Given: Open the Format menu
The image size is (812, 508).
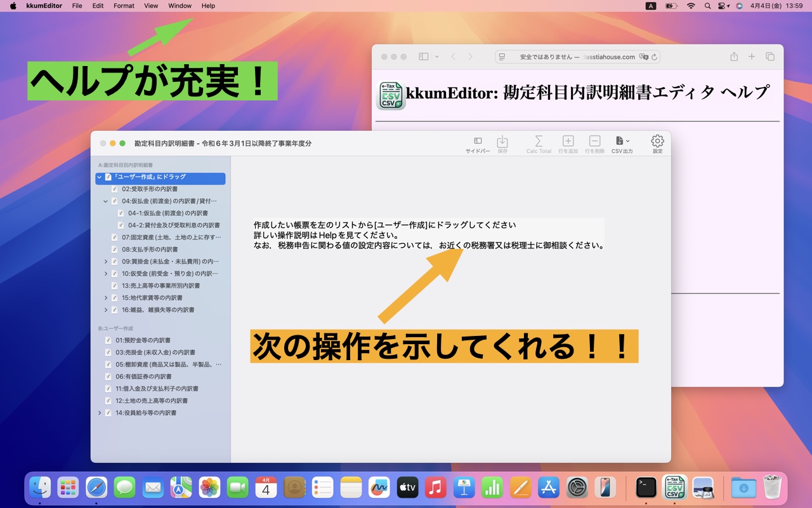Looking at the screenshot, I should [124, 6].
